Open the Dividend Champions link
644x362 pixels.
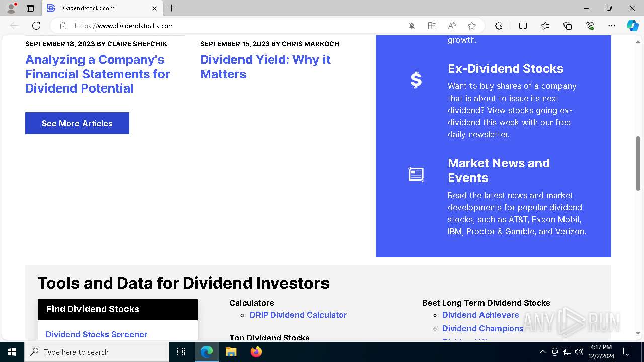482,328
